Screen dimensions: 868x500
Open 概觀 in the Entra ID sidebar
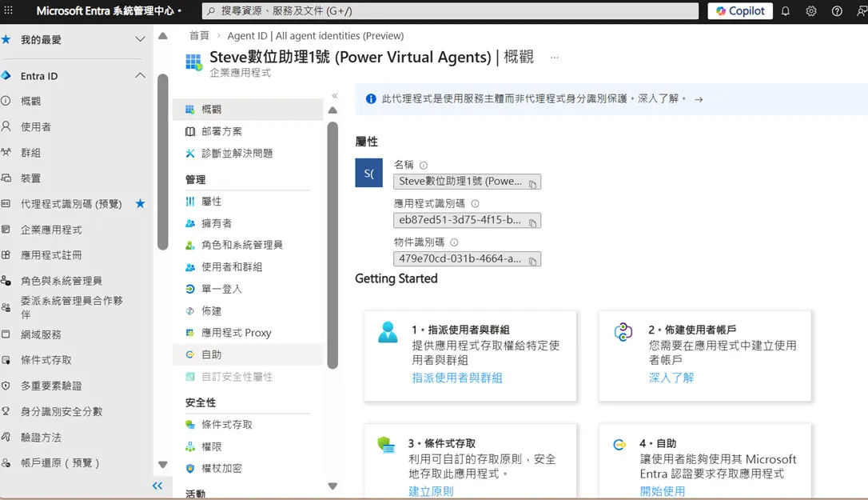[30, 101]
